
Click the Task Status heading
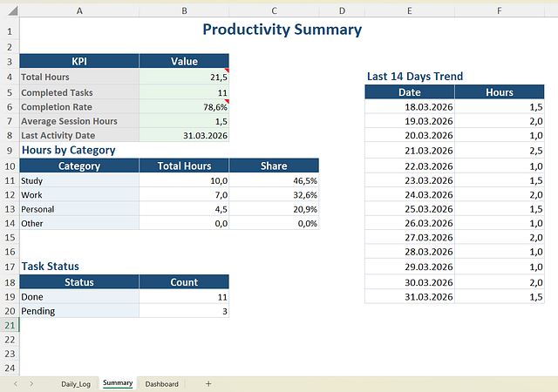click(x=51, y=266)
